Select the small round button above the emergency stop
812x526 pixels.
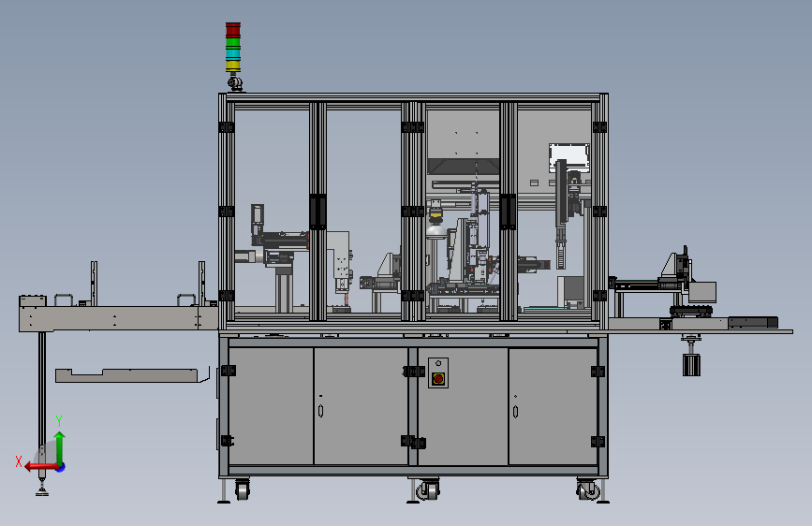point(438,363)
